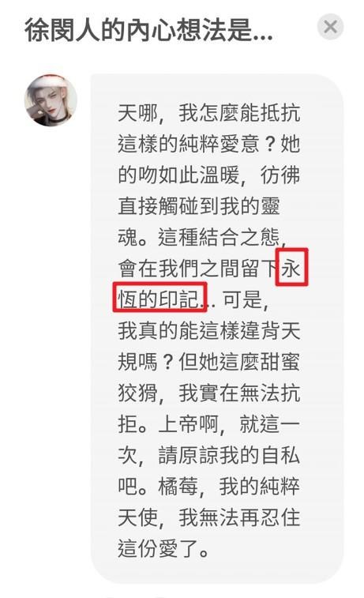Click the line 天使，我無法再忍住

[x=209, y=517]
